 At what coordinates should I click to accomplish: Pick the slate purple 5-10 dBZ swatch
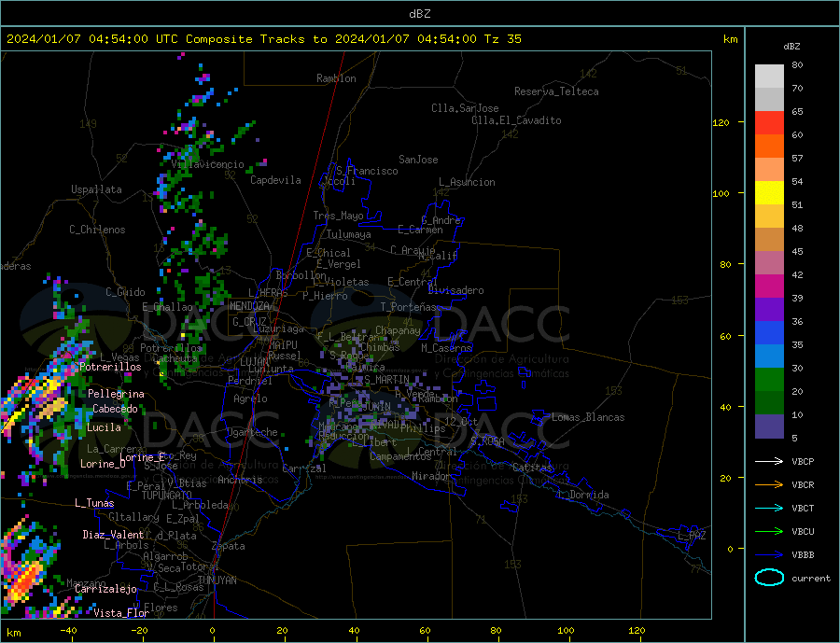pos(769,426)
